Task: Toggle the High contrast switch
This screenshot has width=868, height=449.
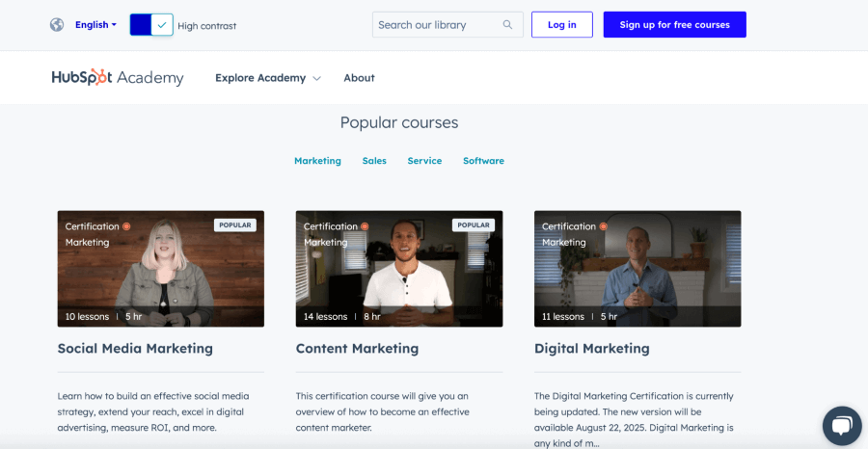Action: pyautogui.click(x=151, y=25)
